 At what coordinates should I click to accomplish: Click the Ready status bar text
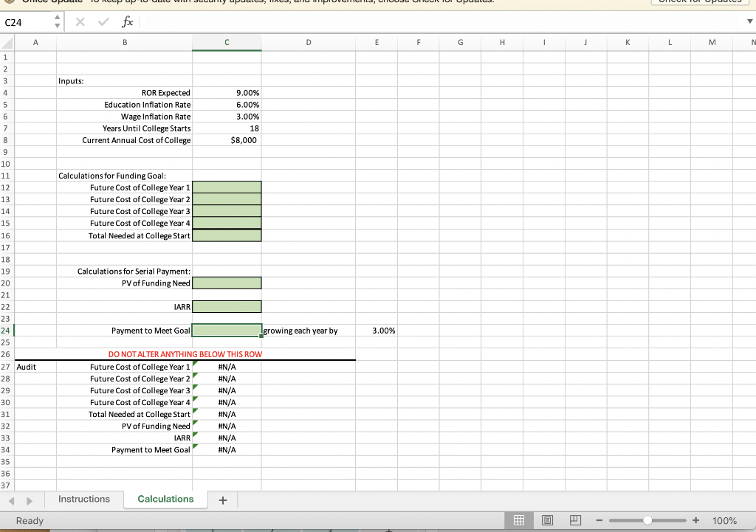30,520
